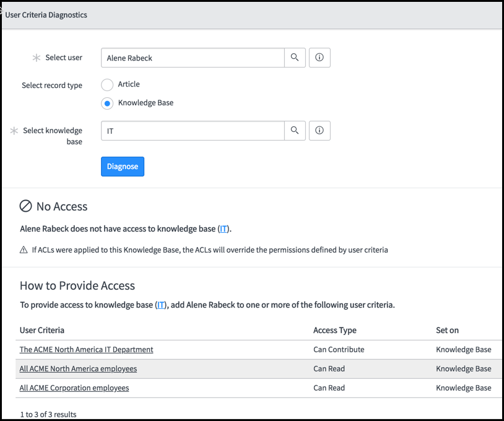The image size is (504, 421).
Task: Open The ACME North America IT Department criteria
Action: [86, 349]
